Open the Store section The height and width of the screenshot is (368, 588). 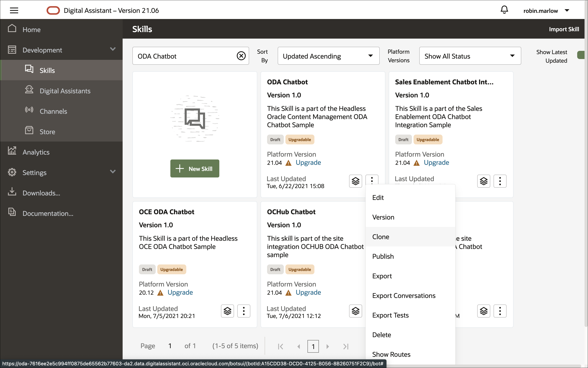(47, 132)
